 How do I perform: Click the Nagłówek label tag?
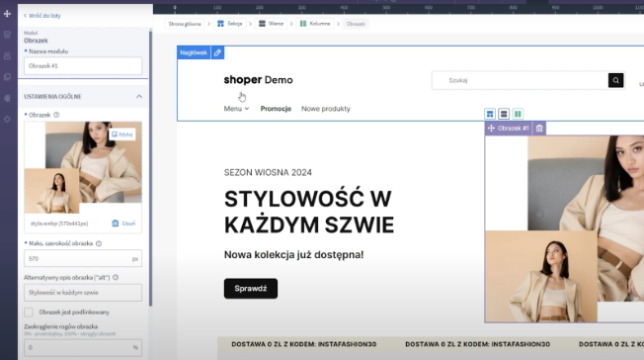coord(194,52)
